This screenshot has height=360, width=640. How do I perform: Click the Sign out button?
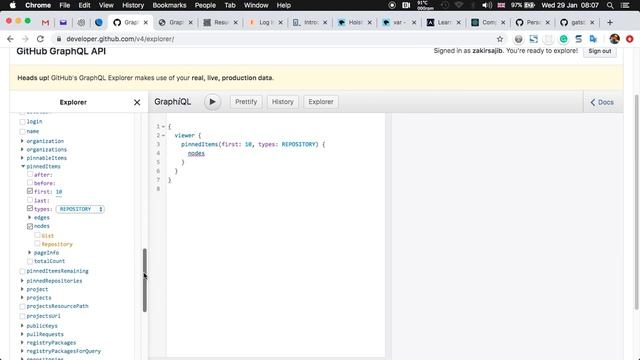pyautogui.click(x=600, y=51)
